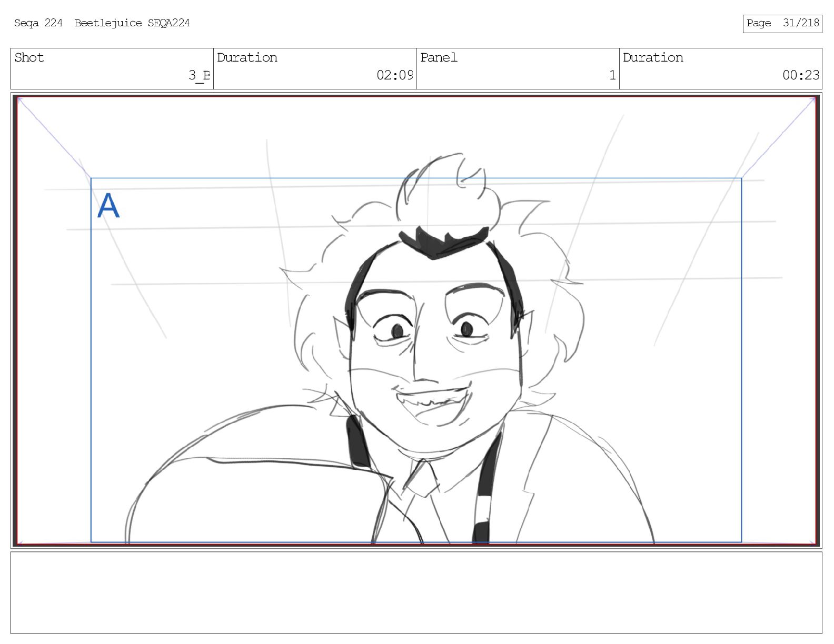Click the blue camera frame letter 'A'

(x=108, y=206)
